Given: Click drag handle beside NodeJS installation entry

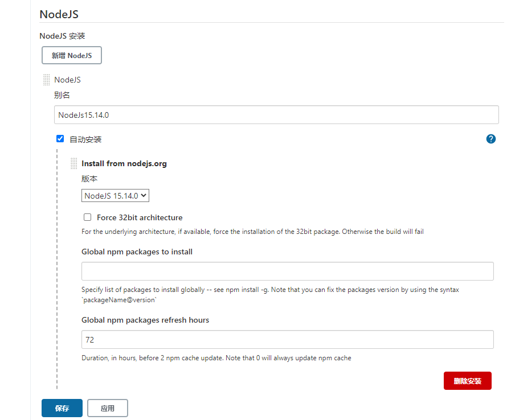Looking at the screenshot, I should click(47, 80).
